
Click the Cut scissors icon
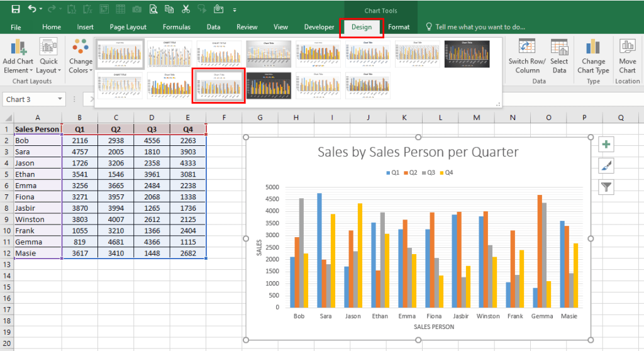point(186,9)
